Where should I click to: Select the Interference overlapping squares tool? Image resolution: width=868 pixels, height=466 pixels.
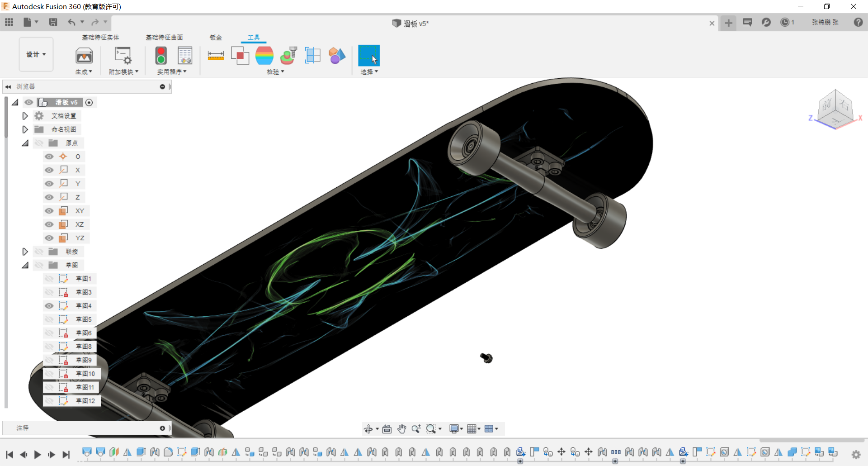[240, 56]
